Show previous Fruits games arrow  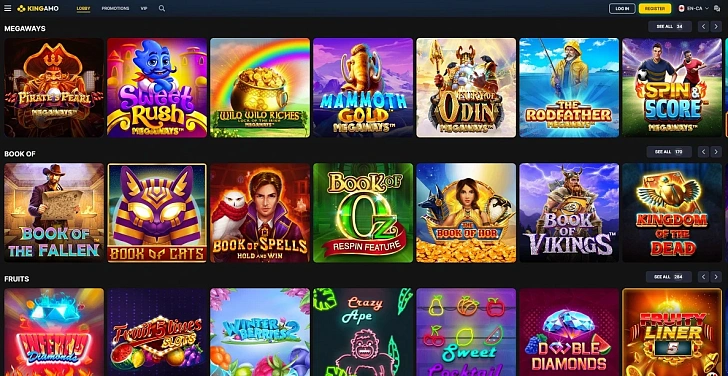(703, 277)
